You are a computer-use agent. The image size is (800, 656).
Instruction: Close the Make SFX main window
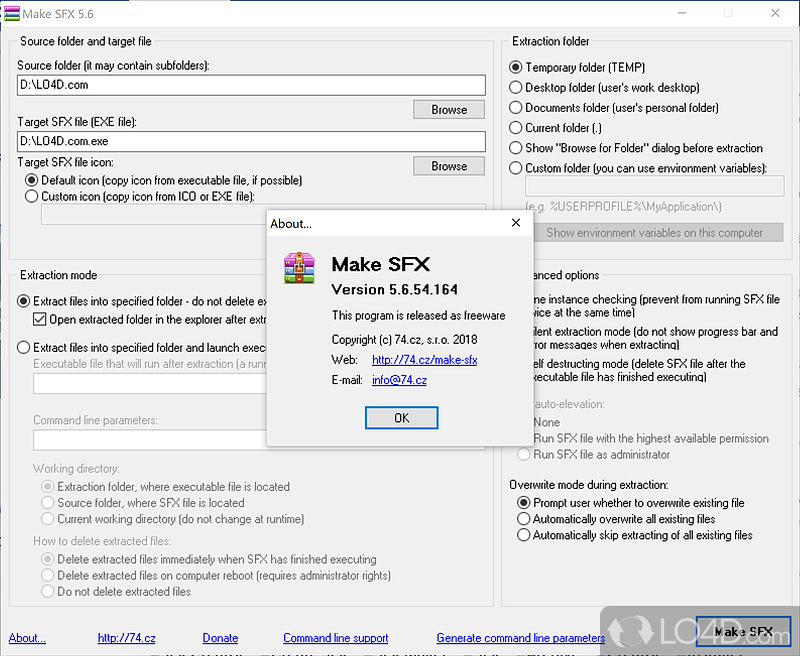point(775,13)
